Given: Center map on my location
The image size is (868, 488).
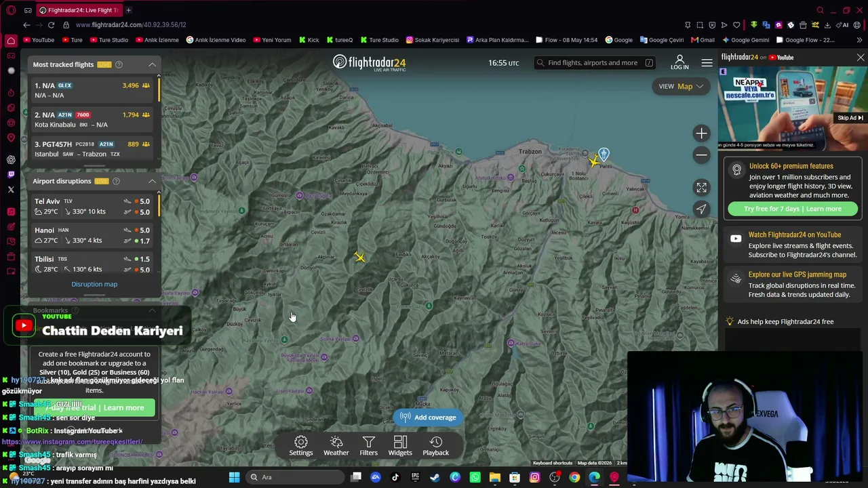Looking at the screenshot, I should [701, 209].
